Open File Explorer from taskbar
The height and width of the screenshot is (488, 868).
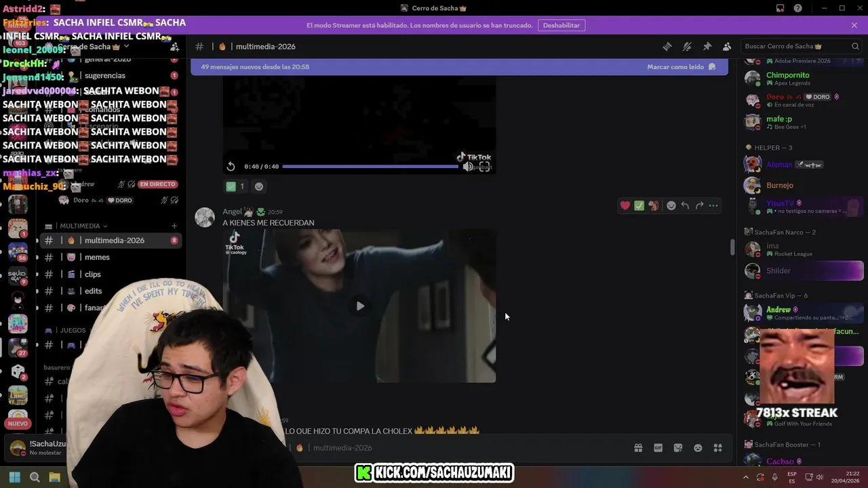[x=55, y=477]
